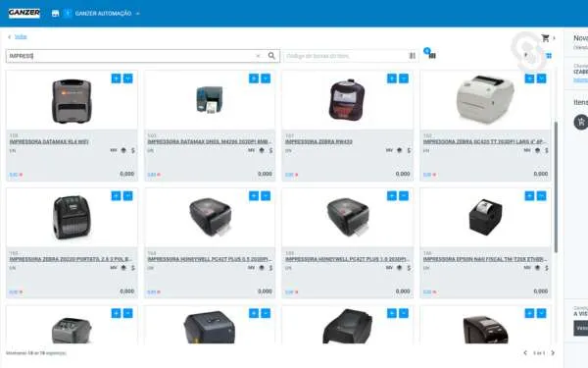The width and height of the screenshot is (588, 368).
Task: Open the store icon in the header
Action: point(55,14)
